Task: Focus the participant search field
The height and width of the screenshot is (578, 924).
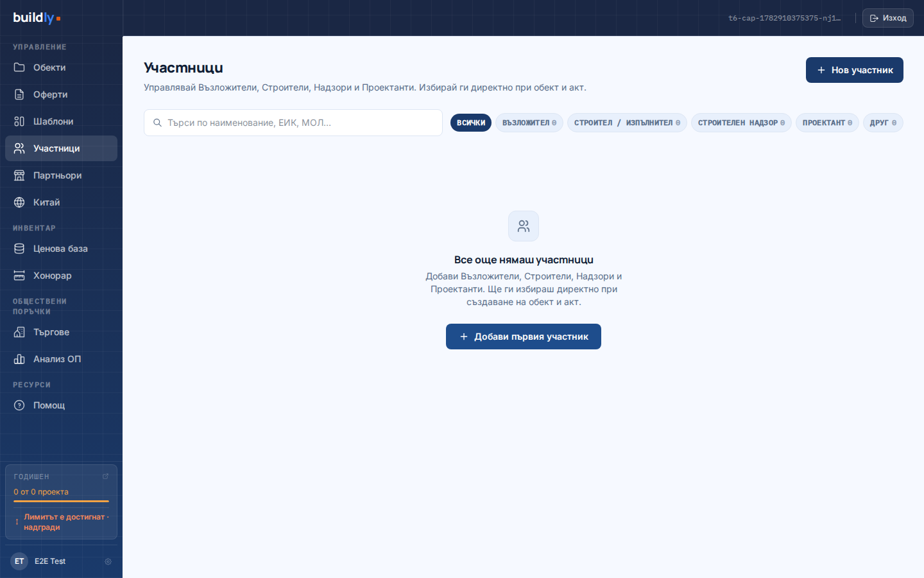Action: [x=293, y=123]
